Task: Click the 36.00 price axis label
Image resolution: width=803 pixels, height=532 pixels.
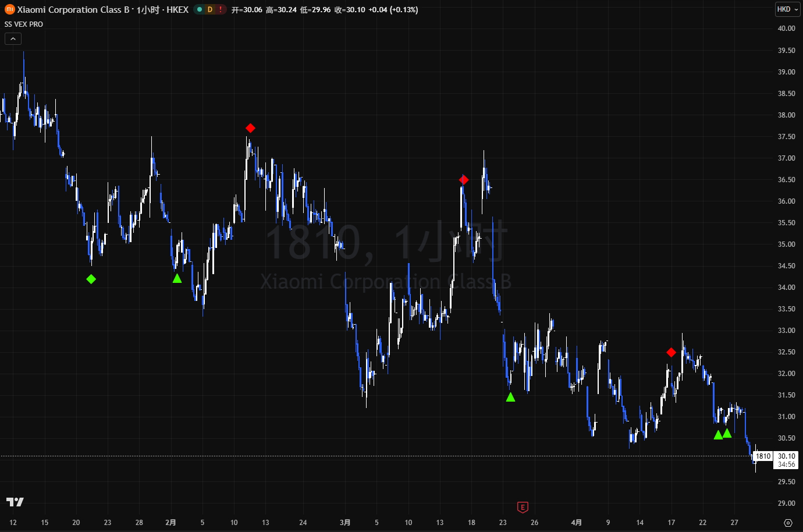Action: coord(786,201)
